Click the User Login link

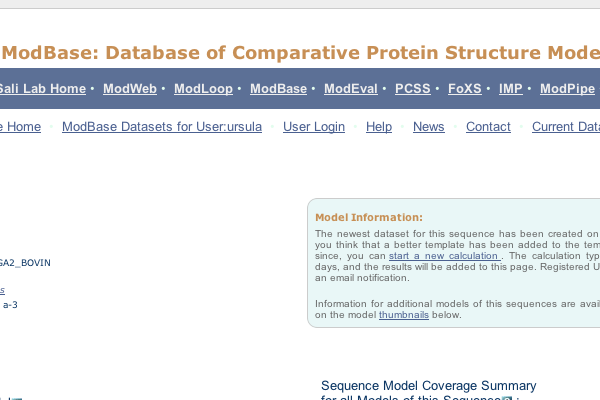tap(314, 127)
